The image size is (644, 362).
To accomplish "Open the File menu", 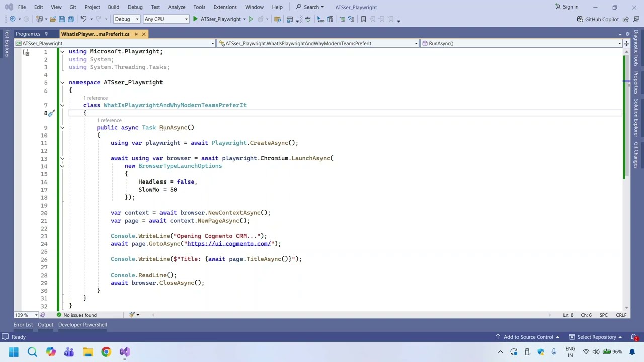I will [22, 7].
